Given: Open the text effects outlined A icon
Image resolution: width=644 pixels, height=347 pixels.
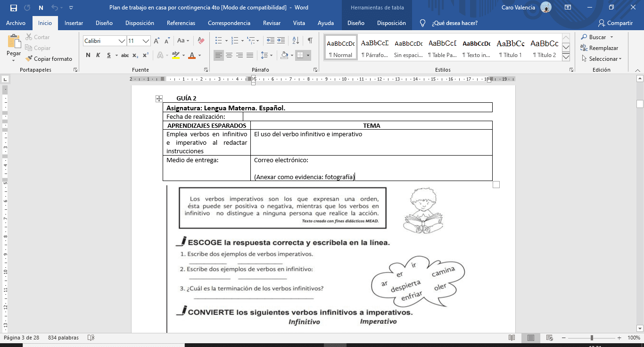Looking at the screenshot, I should tap(160, 56).
